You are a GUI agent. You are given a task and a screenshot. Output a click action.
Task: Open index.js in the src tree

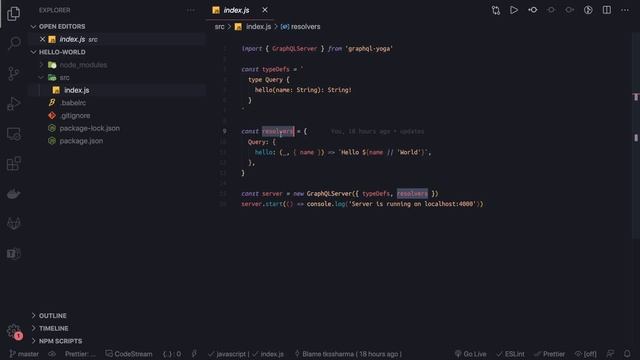76,90
